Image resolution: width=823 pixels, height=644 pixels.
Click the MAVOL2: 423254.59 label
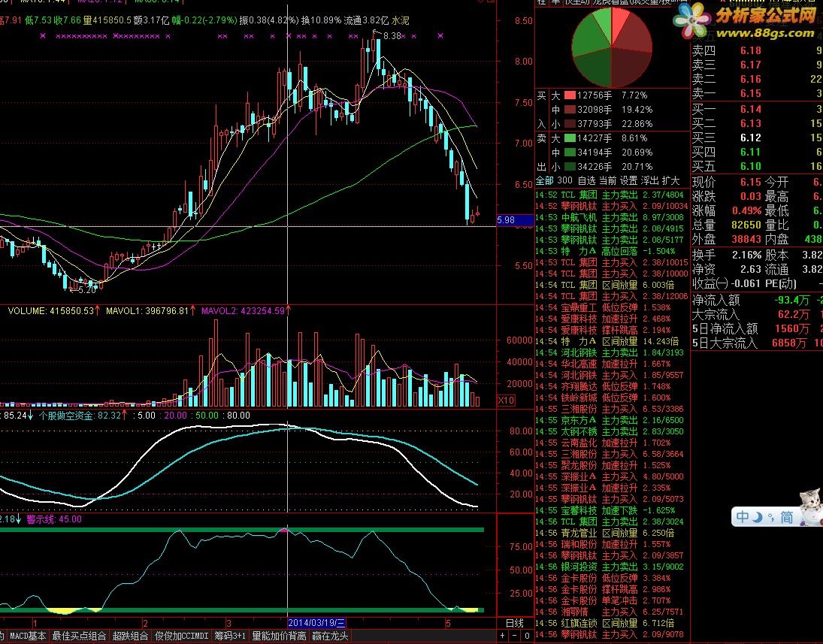pyautogui.click(x=243, y=310)
